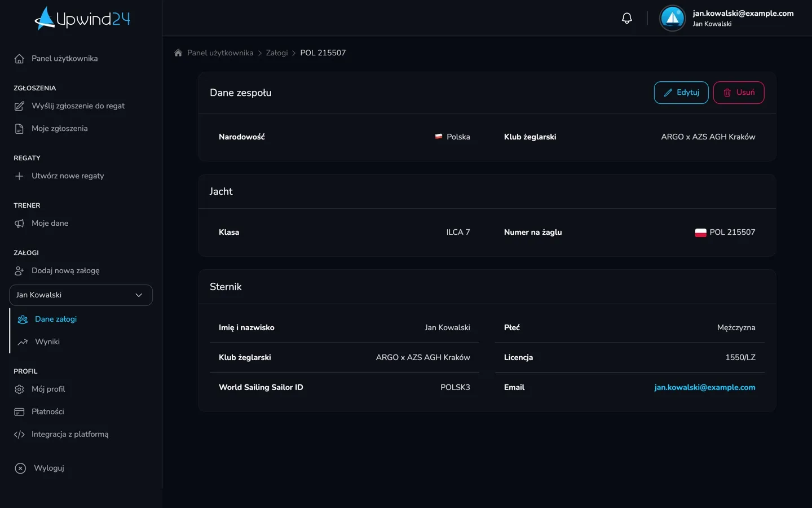This screenshot has height=508, width=812.
Task: Click code brackets icon beside Integracja
Action: pos(19,435)
